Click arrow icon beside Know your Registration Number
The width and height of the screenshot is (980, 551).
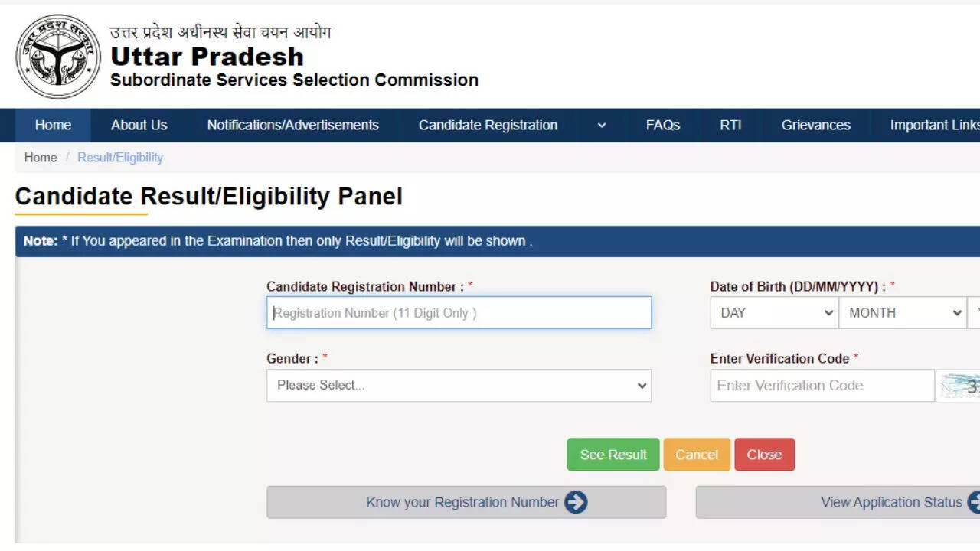coord(576,502)
